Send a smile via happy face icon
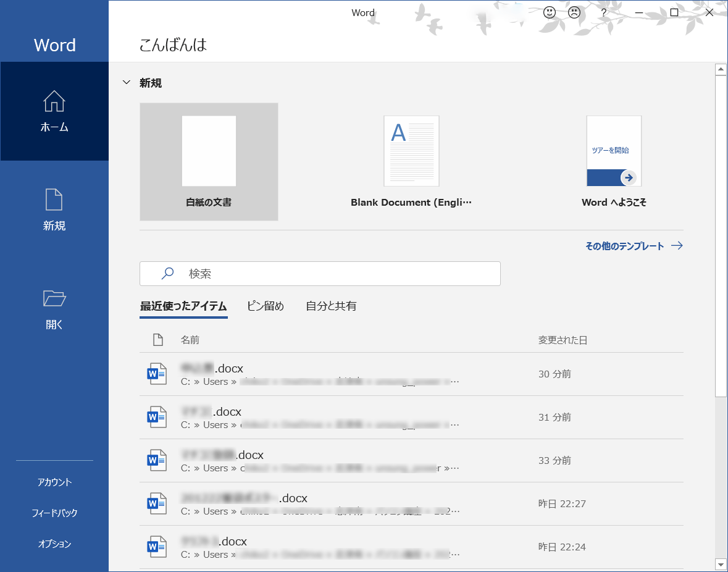Screen dimensions: 728x572 pos(550,12)
